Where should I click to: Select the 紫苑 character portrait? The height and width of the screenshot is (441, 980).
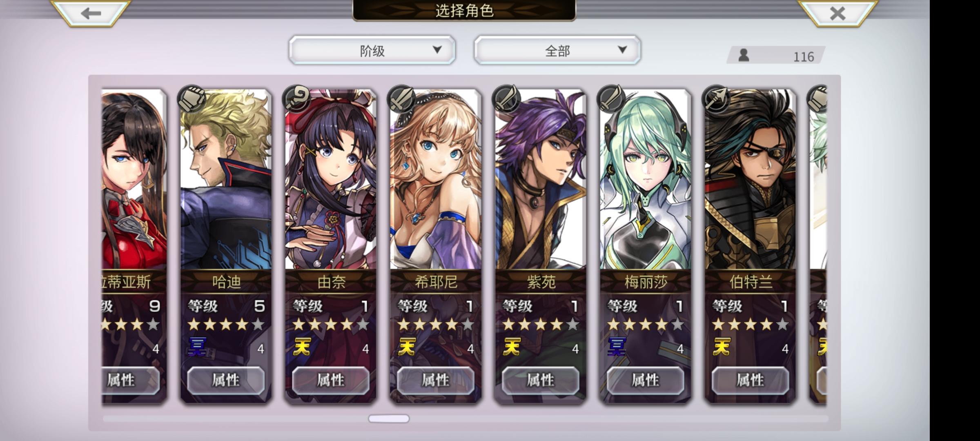click(x=541, y=180)
